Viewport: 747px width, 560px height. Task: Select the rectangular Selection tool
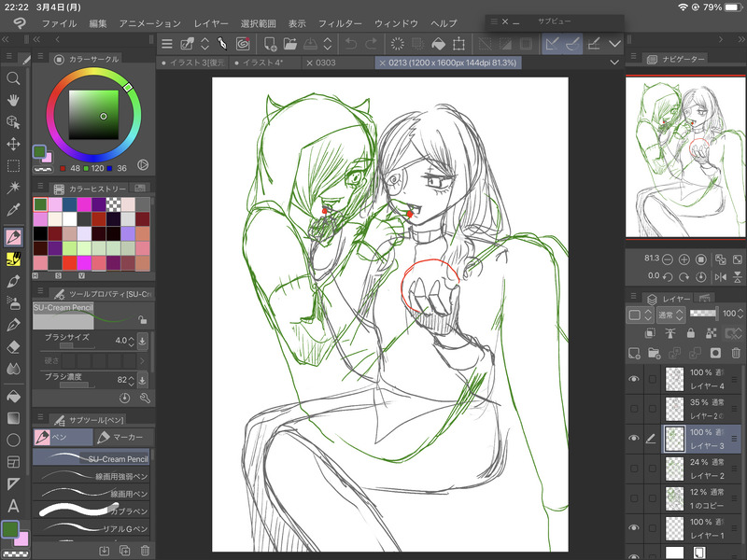coord(13,166)
